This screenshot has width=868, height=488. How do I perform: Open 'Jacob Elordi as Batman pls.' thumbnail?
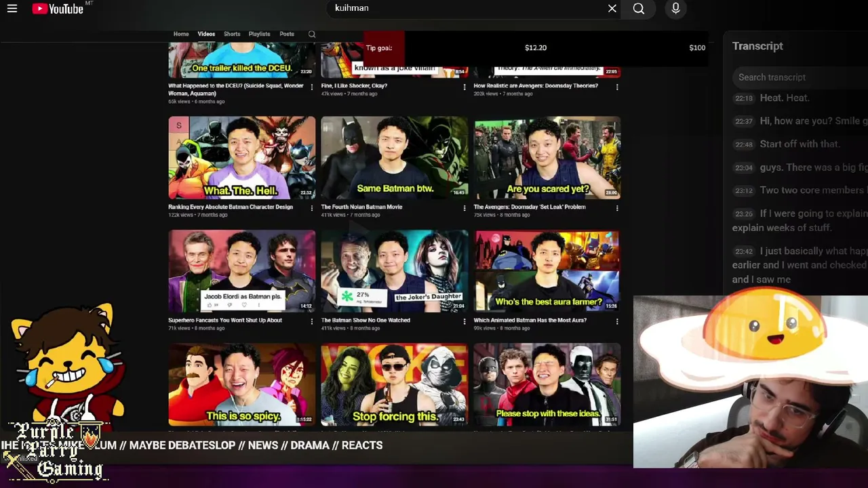click(x=242, y=271)
